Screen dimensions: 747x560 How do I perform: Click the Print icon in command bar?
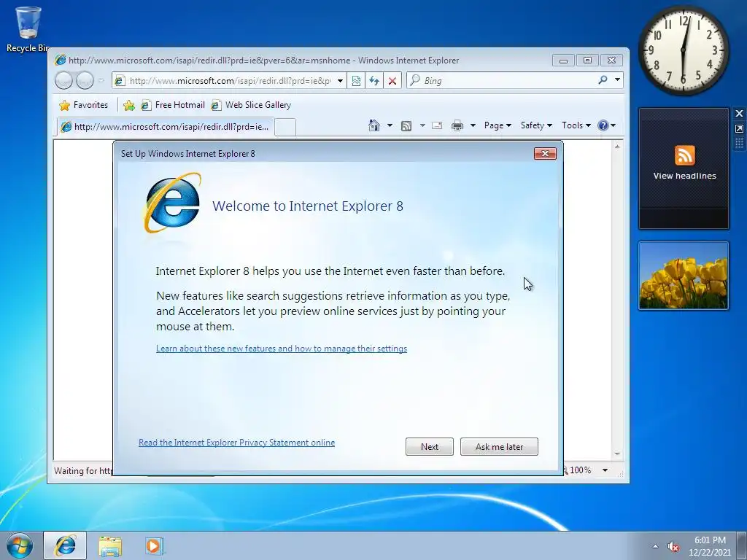tap(457, 125)
